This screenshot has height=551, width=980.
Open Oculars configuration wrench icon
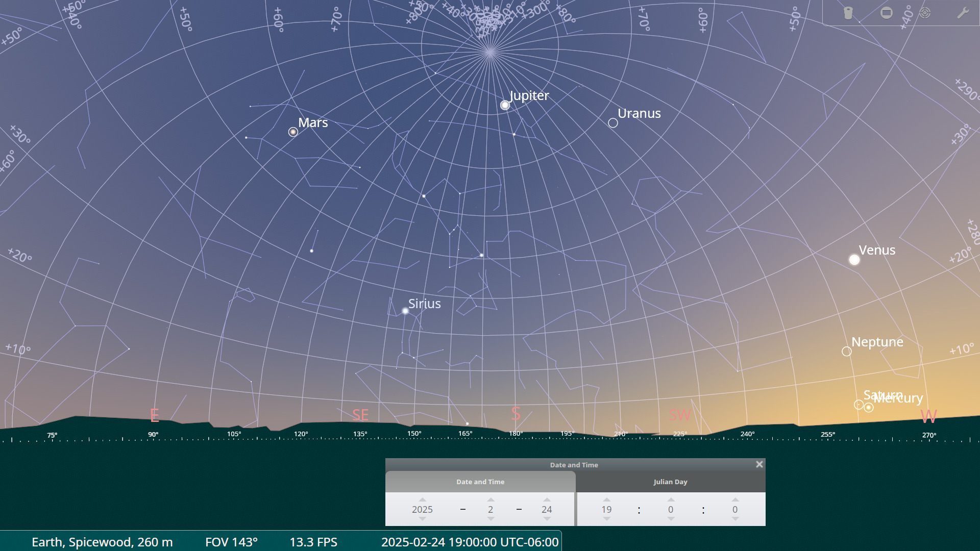point(963,13)
